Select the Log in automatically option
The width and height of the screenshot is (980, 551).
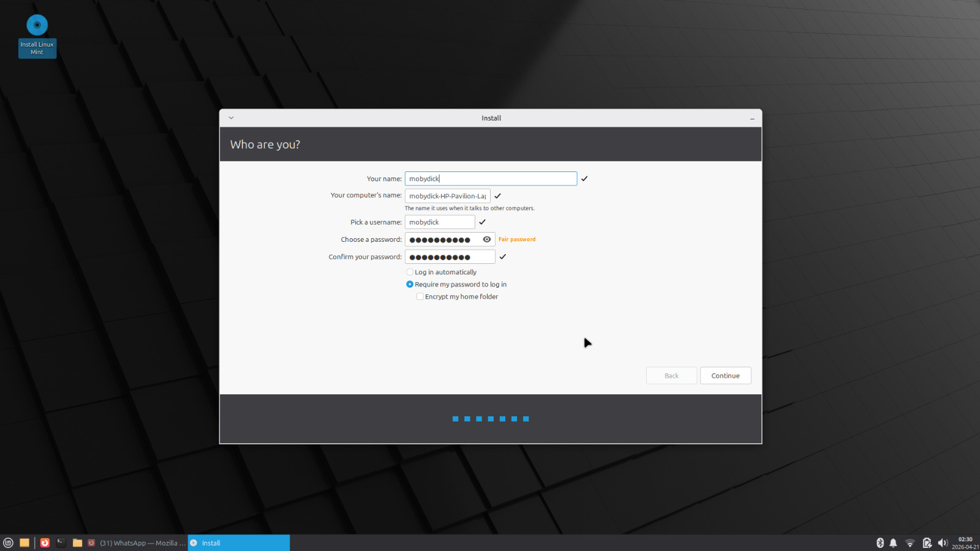tap(410, 272)
